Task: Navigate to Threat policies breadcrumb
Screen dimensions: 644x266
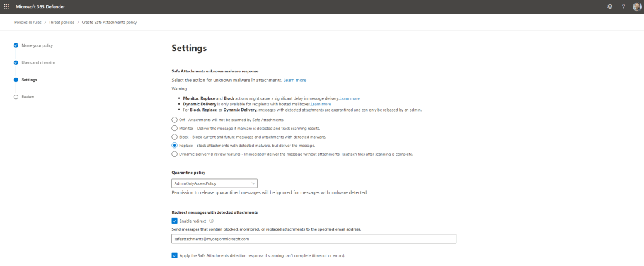Action: [x=62, y=22]
